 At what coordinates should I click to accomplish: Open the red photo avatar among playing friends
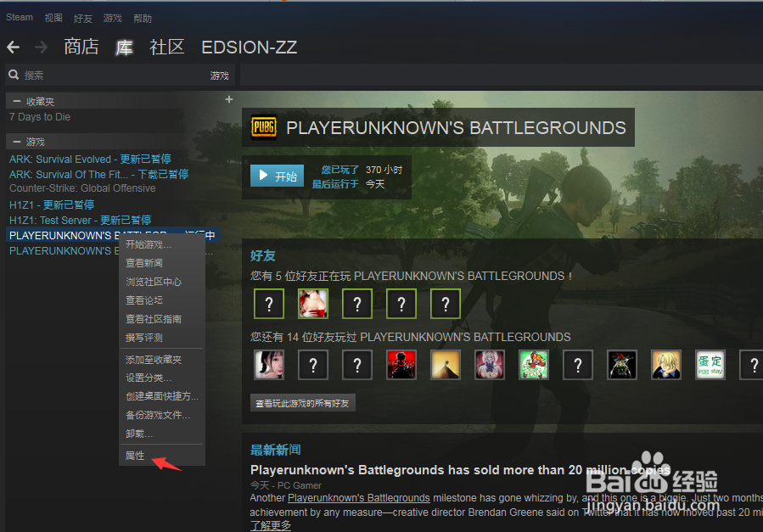coord(313,304)
